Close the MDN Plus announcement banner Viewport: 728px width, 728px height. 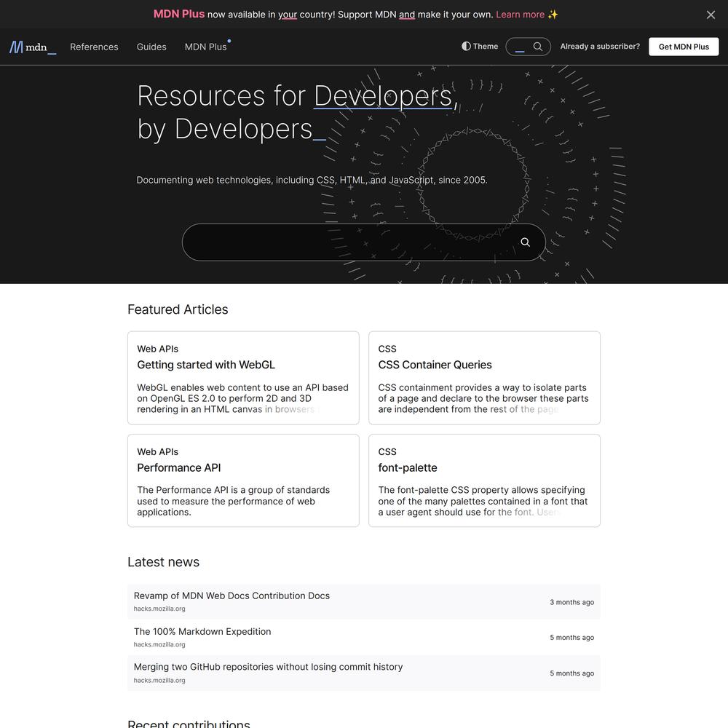click(711, 15)
